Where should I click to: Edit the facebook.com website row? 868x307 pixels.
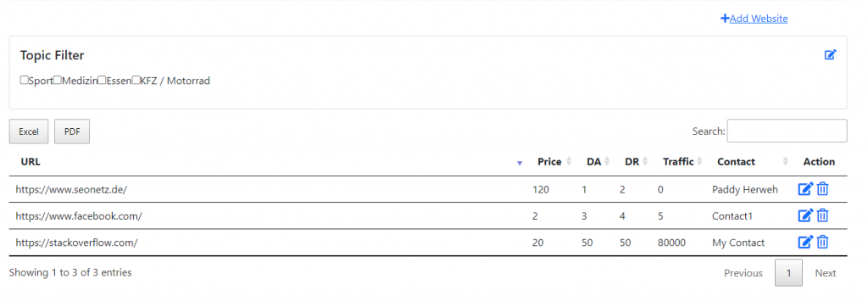[x=805, y=215]
